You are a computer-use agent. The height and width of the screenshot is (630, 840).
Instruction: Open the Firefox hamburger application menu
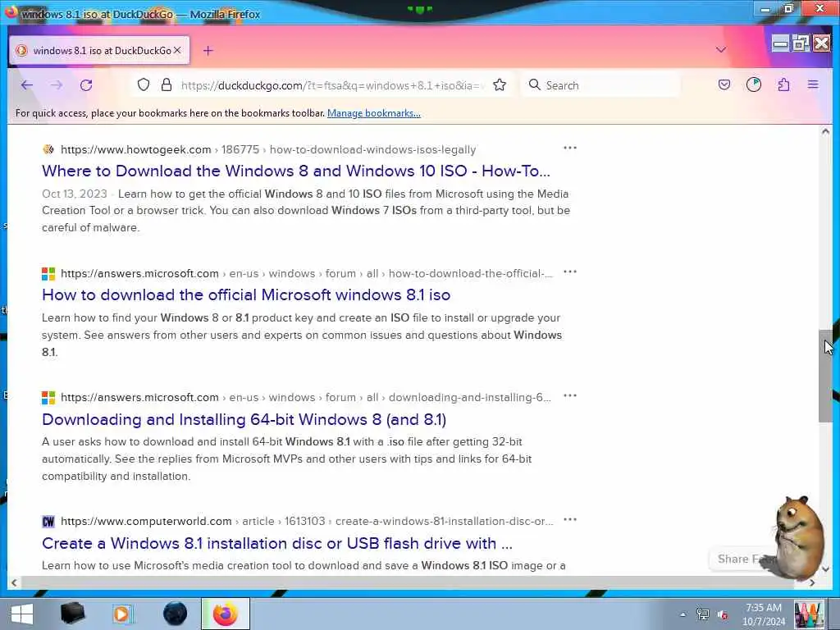[x=813, y=84]
